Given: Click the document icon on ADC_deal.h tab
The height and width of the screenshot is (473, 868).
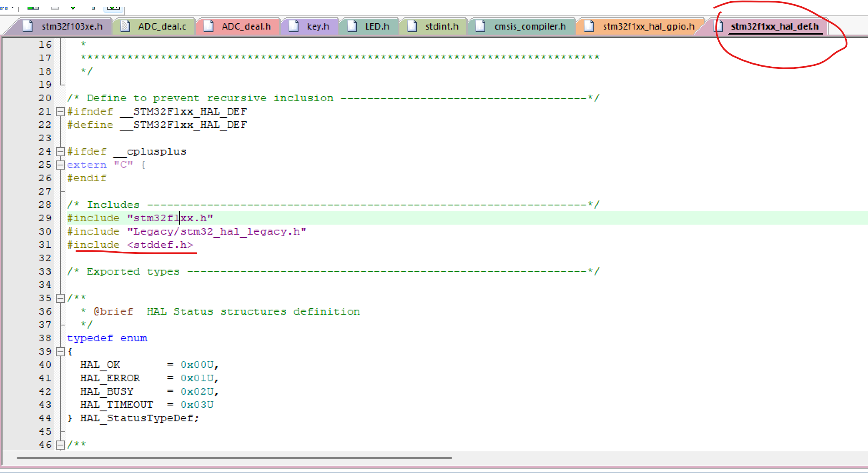Looking at the screenshot, I should point(208,26).
